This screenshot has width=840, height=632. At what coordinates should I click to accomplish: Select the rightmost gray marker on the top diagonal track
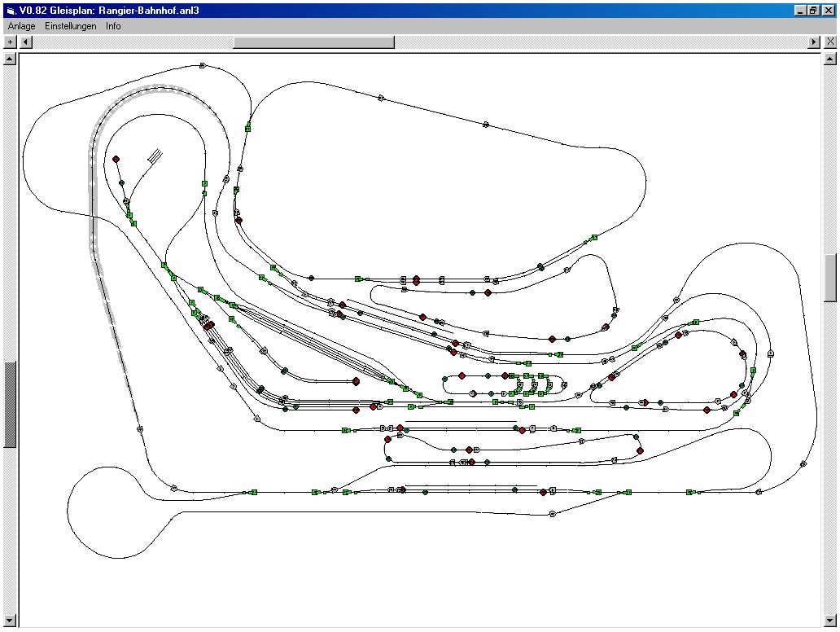tap(486, 125)
